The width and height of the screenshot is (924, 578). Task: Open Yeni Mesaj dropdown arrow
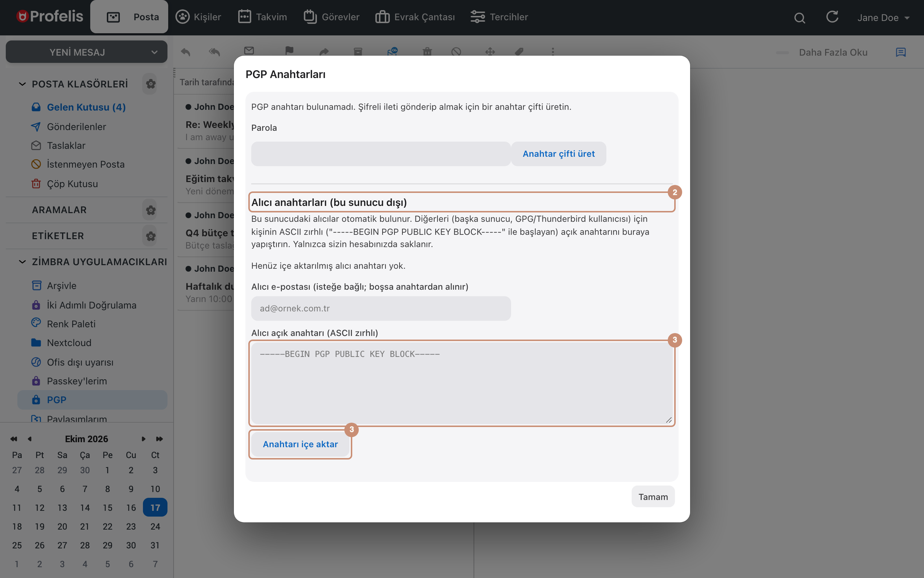154,52
